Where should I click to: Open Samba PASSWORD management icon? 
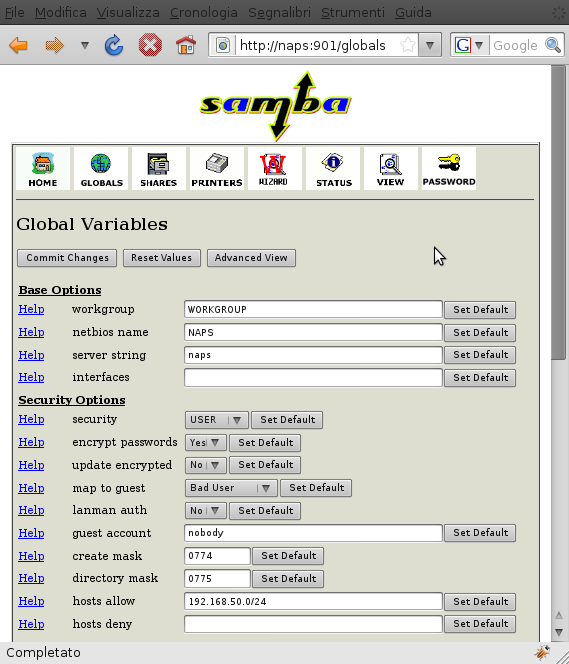click(449, 169)
